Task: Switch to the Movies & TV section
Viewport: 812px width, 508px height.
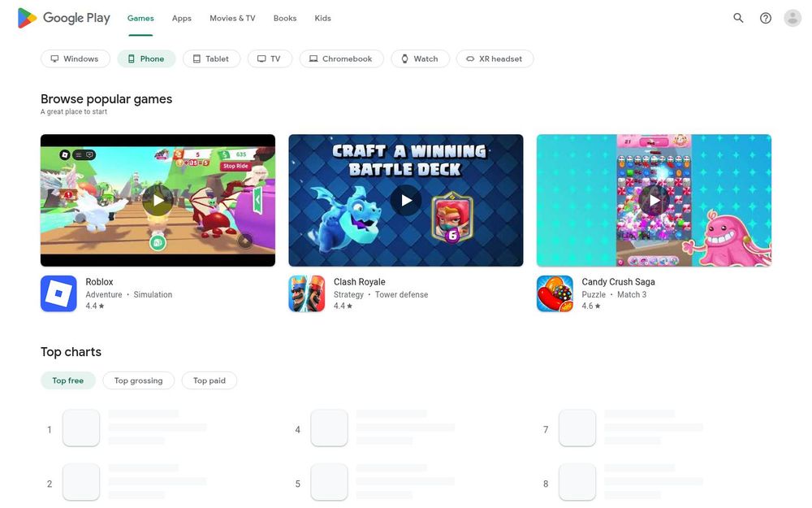Action: 231,17
